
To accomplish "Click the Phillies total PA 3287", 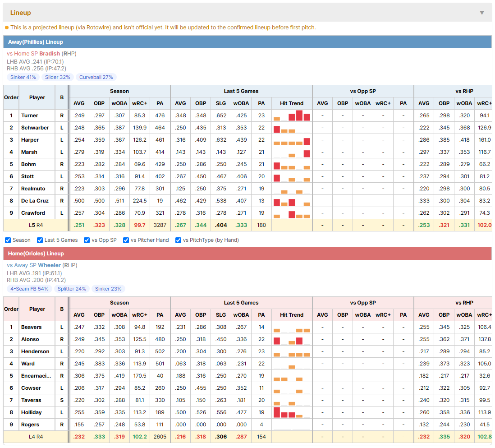I will [160, 225].
